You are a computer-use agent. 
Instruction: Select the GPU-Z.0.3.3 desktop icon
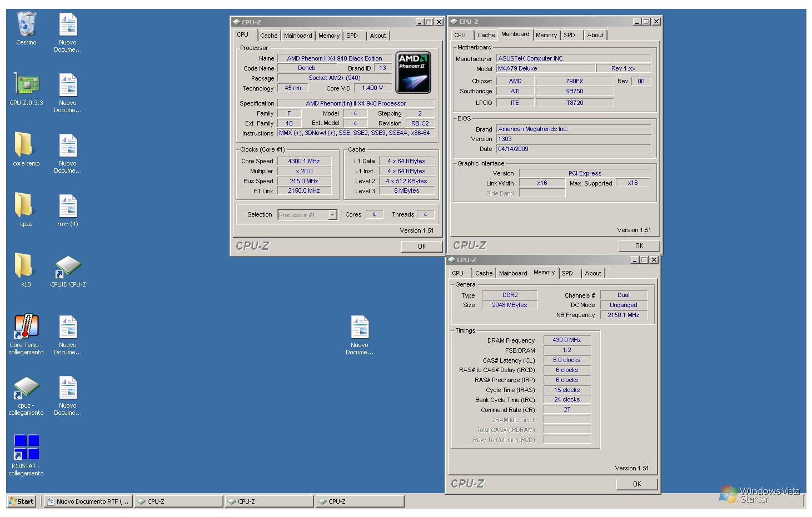[26, 85]
